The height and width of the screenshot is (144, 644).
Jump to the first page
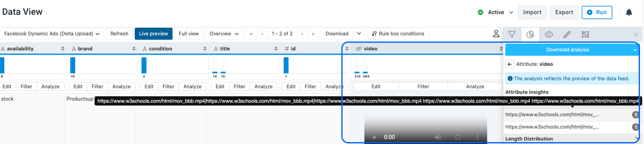click(x=251, y=34)
